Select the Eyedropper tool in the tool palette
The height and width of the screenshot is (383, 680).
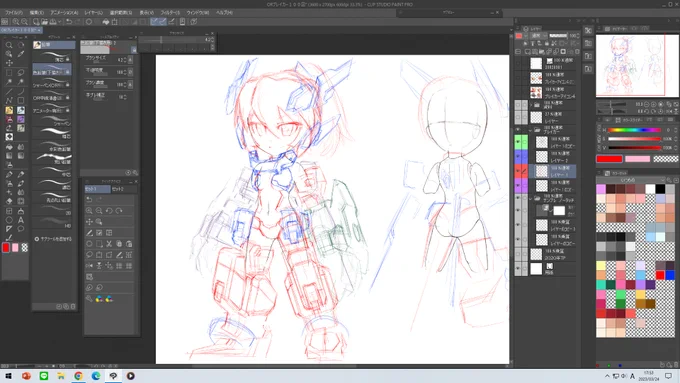pyautogui.click(x=20, y=54)
